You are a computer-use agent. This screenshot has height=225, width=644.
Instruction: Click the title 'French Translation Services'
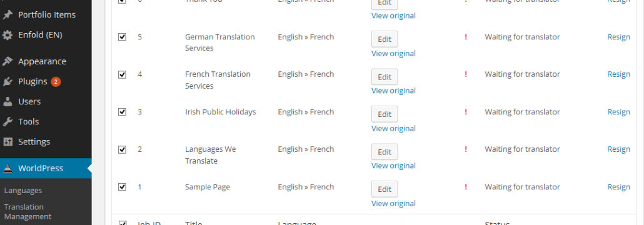coord(218,80)
